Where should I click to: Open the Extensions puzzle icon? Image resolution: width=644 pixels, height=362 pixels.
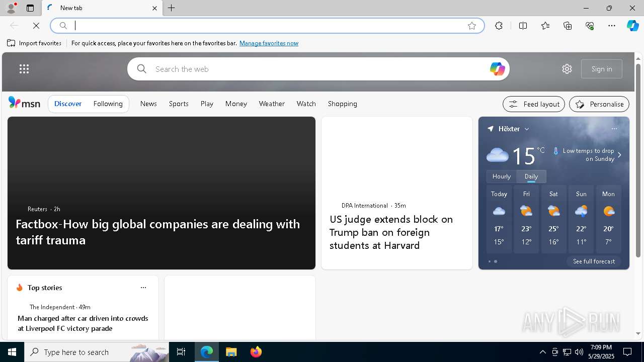[499, 26]
